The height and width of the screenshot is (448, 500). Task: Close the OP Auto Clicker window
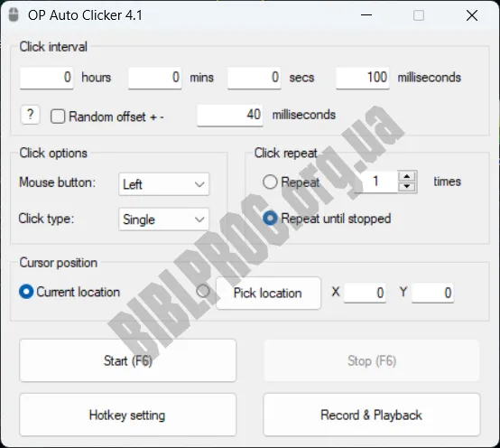pos(472,15)
